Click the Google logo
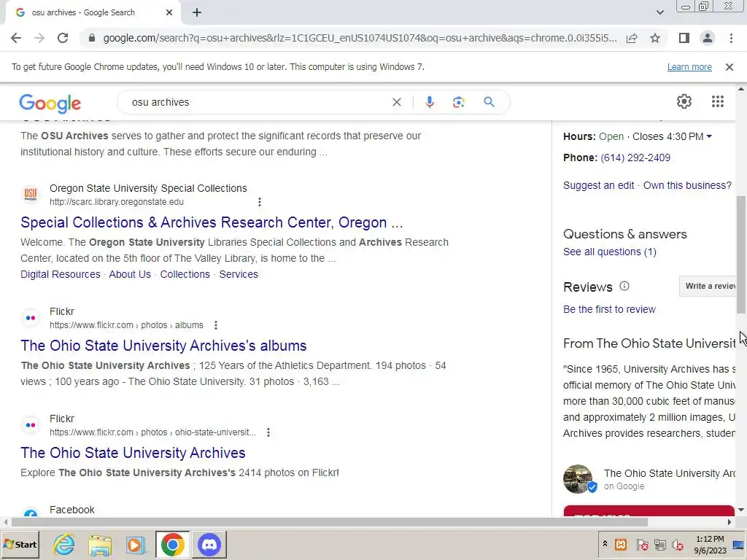Viewport: 747px width, 560px height. [x=50, y=104]
